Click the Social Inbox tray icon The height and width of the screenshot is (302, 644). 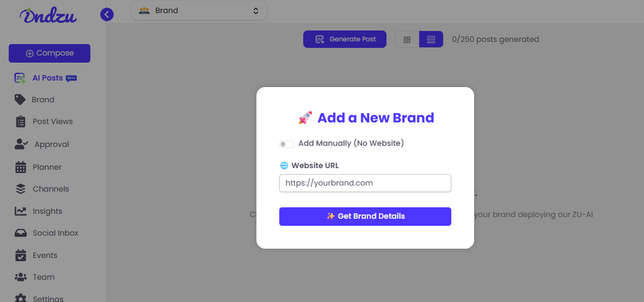[x=21, y=233]
